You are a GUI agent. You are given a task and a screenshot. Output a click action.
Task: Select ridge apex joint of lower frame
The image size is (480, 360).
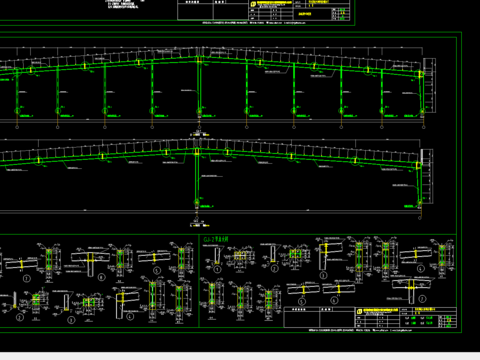(x=197, y=152)
